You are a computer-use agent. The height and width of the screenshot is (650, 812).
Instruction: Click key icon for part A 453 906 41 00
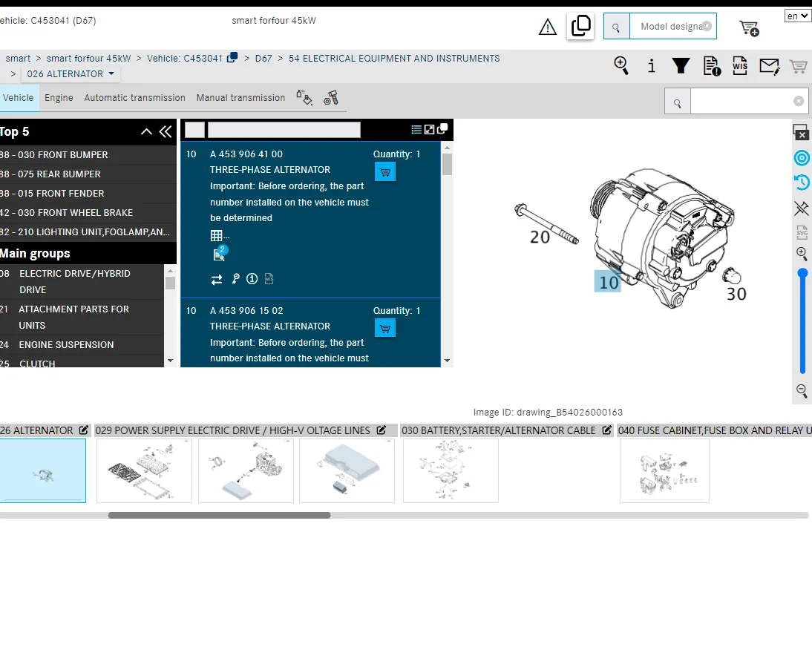tap(235, 279)
